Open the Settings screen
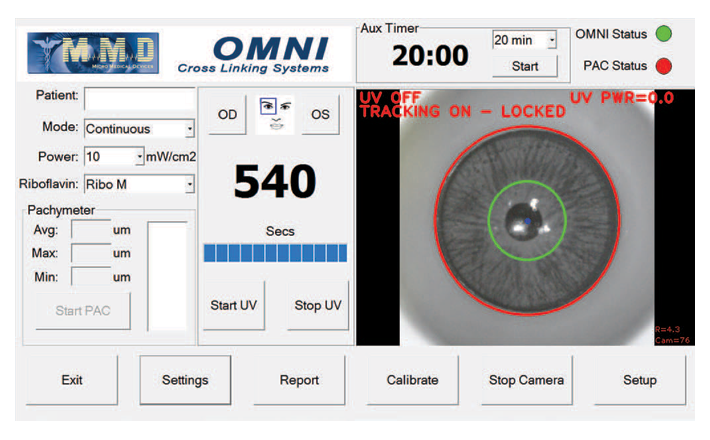The image size is (710, 440). [x=184, y=380]
